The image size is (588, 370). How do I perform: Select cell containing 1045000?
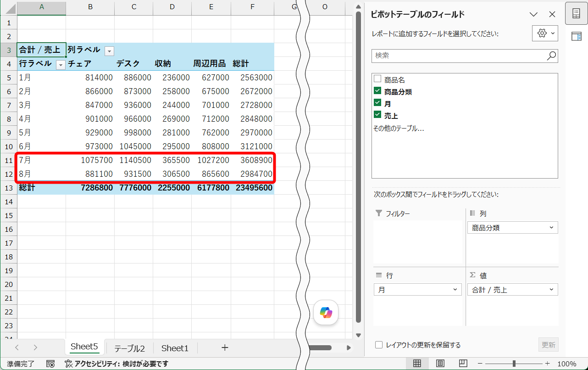tap(134, 146)
